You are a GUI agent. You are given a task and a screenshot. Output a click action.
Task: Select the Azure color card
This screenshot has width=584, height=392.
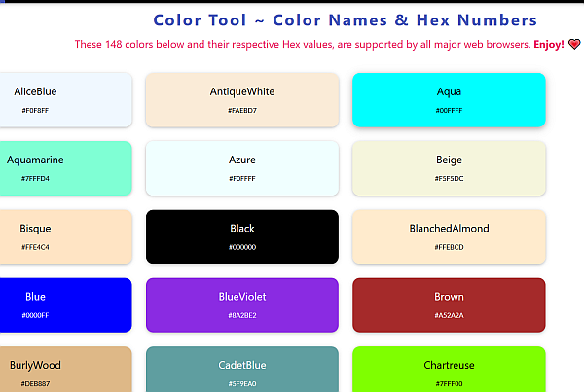[x=242, y=168]
